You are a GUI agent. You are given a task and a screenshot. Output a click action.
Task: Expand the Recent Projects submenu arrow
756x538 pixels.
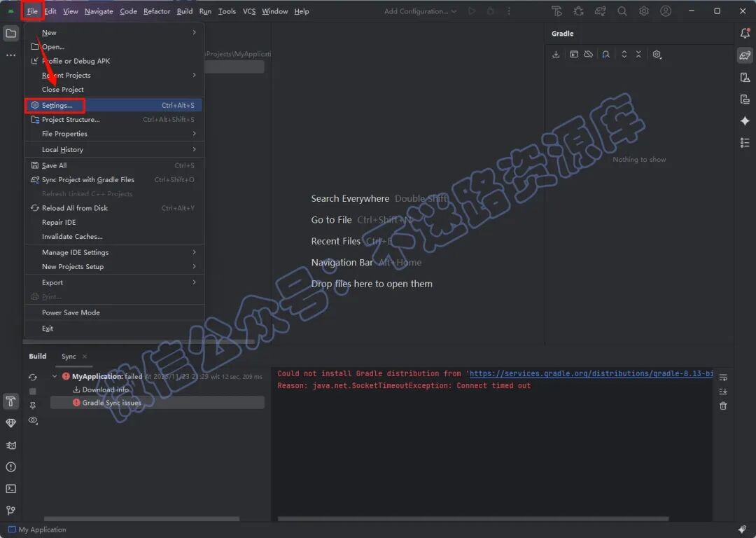point(195,75)
